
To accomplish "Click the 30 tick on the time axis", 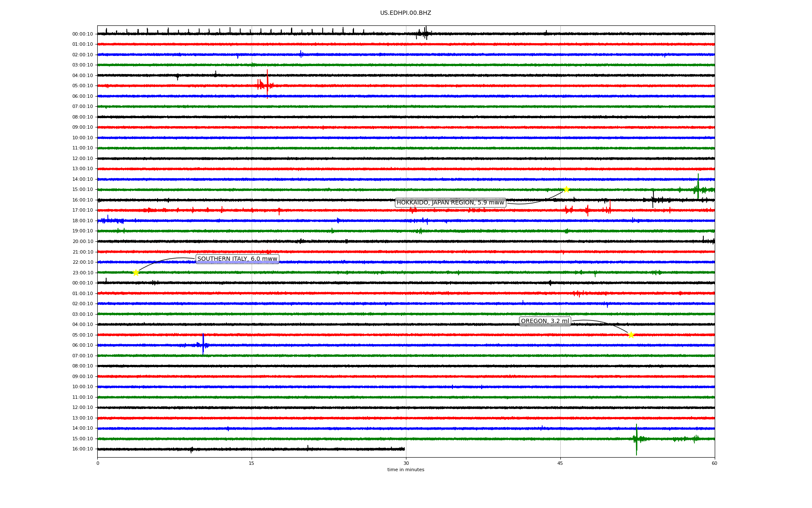I will pos(406,463).
